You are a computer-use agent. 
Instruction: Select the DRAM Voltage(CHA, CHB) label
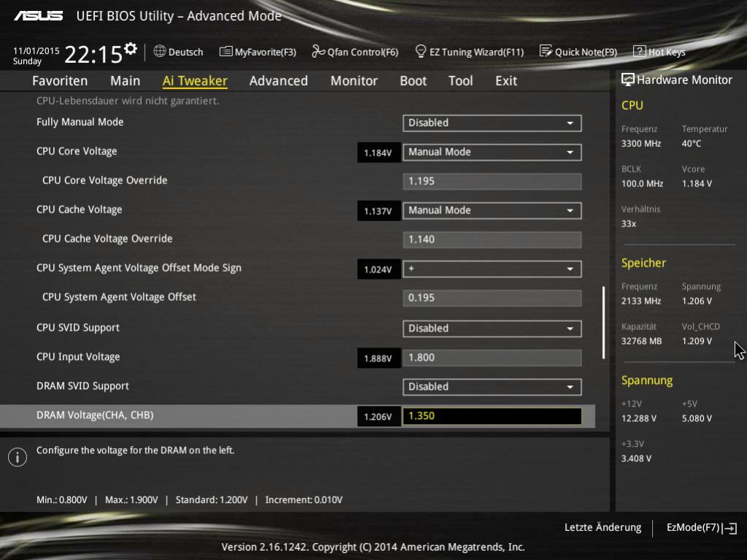tap(95, 415)
